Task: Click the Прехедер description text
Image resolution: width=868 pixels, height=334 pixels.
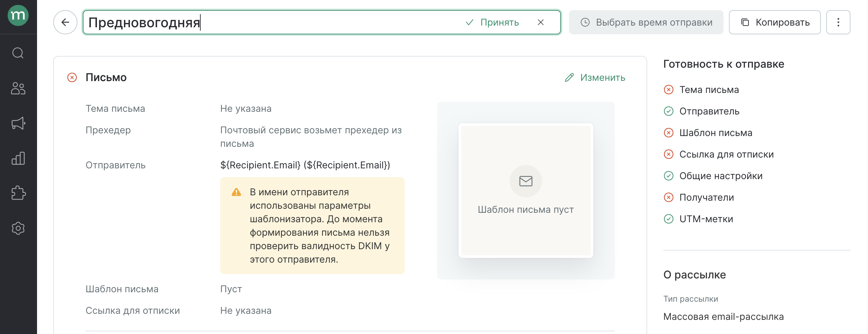Action: (x=311, y=137)
